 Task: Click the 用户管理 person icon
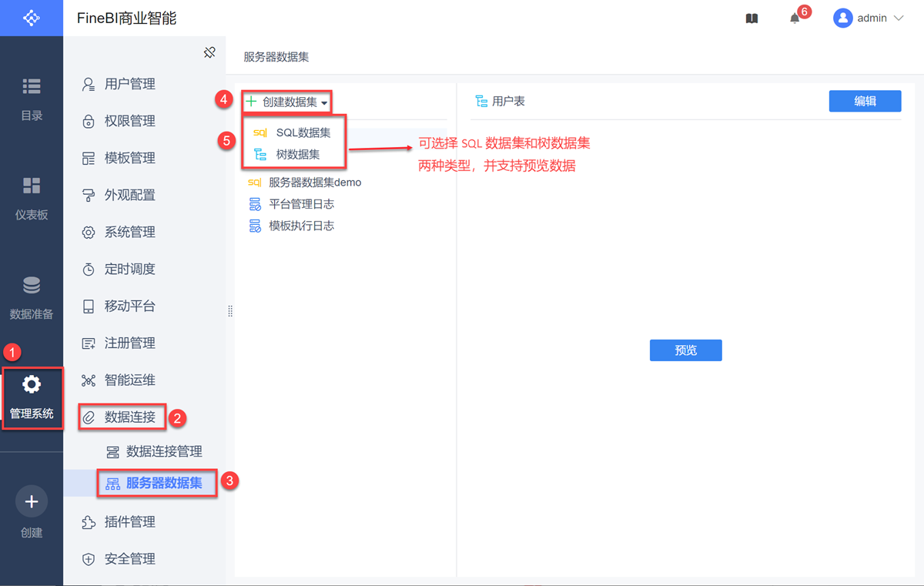pyautogui.click(x=89, y=84)
